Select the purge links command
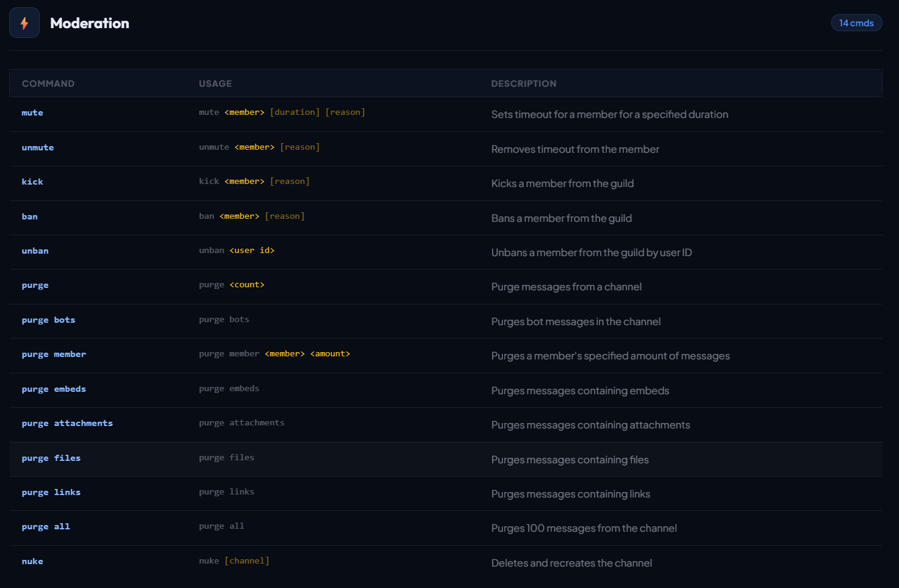This screenshot has width=899, height=588. tap(51, 493)
